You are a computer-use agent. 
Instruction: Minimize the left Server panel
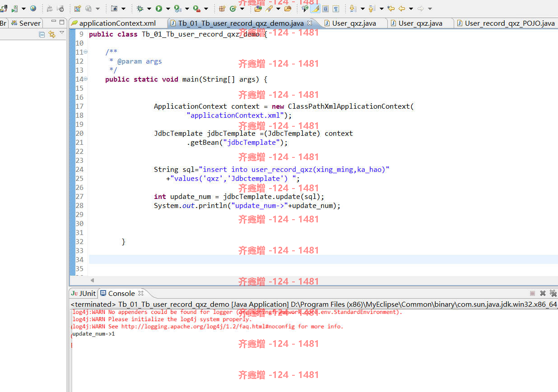pyautogui.click(x=53, y=22)
